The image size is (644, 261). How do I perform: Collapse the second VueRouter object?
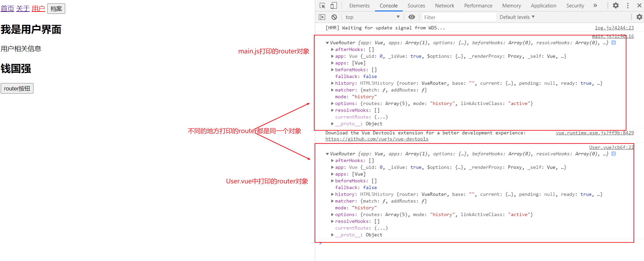327,154
